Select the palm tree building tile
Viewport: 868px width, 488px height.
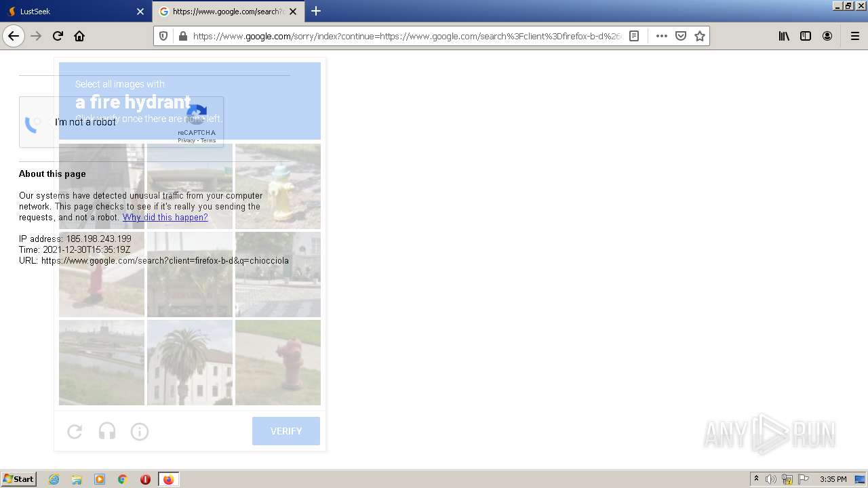(190, 363)
